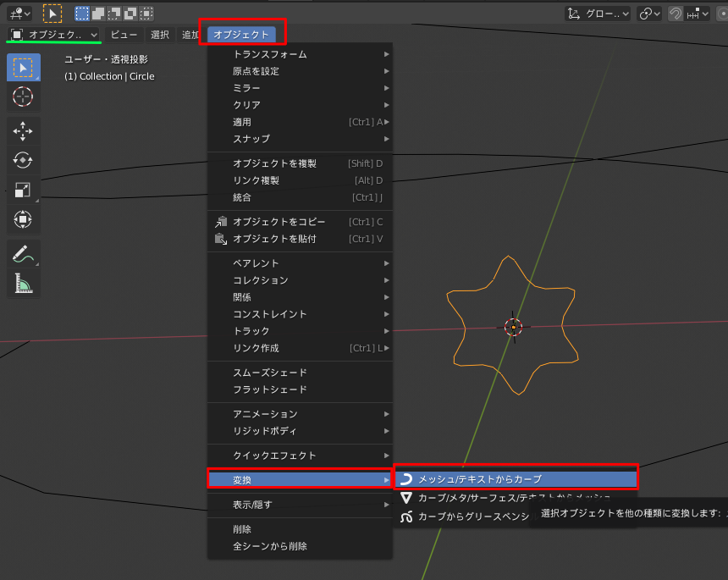728x580 pixels.
Task: Close the オブジェクト menu from the header
Action: (241, 35)
